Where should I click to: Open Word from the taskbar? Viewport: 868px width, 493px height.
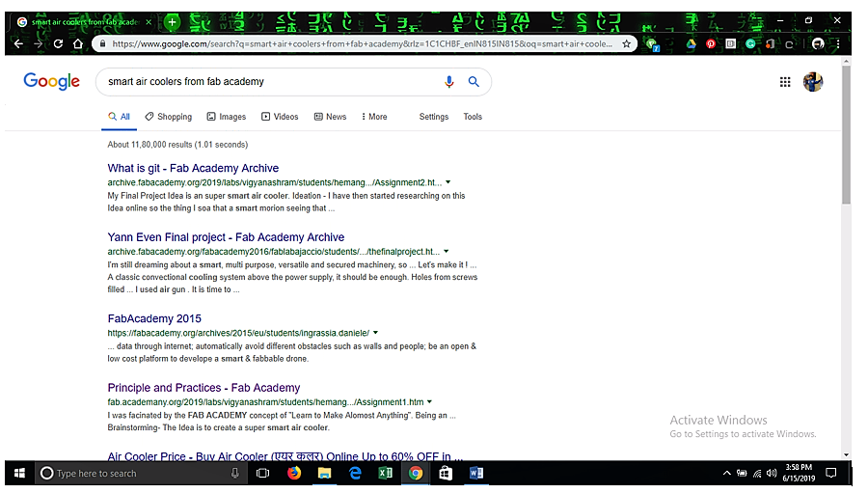click(476, 474)
